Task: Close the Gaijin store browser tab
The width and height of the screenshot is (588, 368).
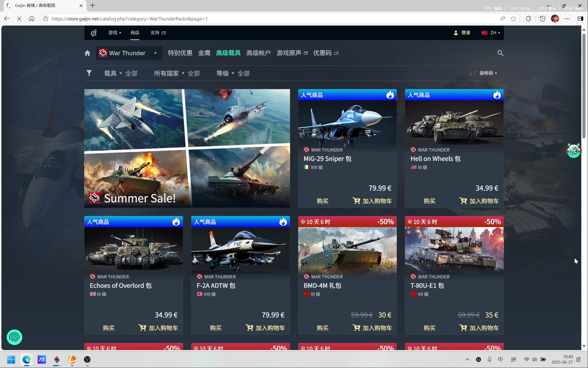Action: click(x=81, y=6)
